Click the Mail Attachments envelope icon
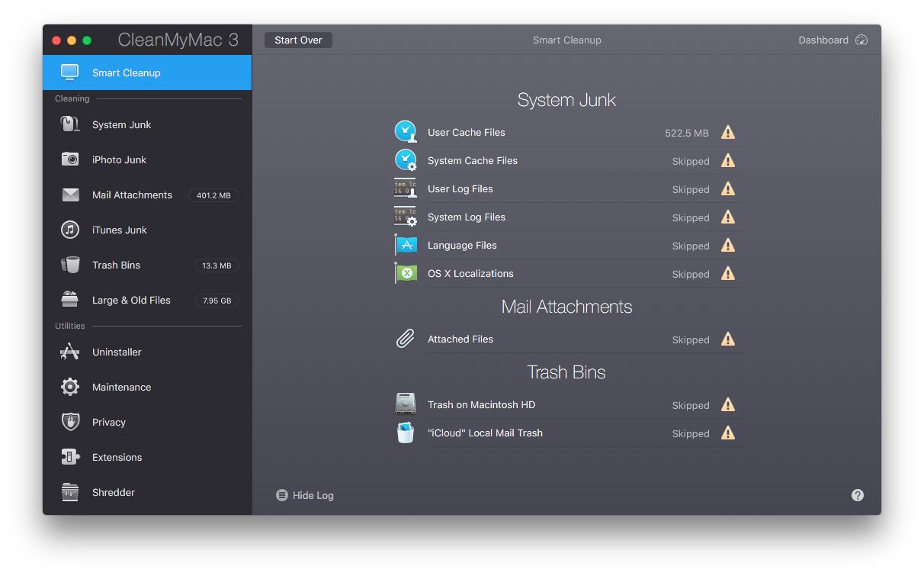The image size is (924, 576). (x=70, y=195)
